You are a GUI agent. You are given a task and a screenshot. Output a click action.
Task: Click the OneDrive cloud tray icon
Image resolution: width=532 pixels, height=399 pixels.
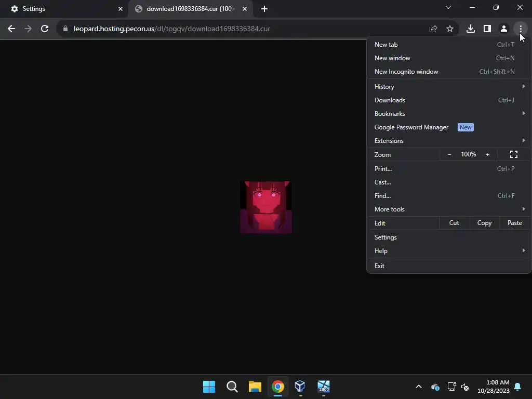[x=435, y=387]
